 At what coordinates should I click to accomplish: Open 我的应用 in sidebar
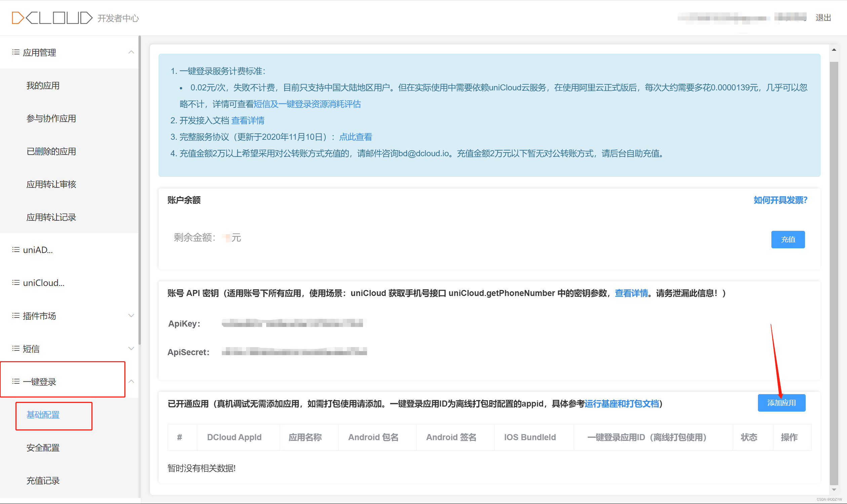point(43,86)
